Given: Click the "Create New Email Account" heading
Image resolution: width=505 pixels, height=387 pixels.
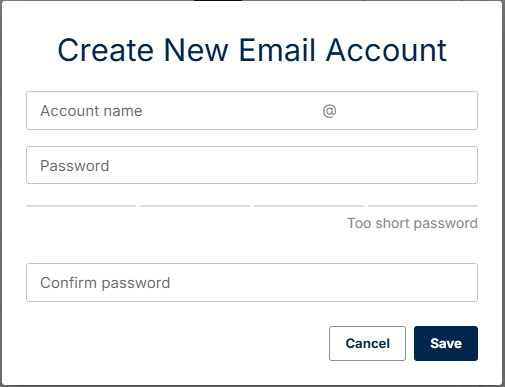Looking at the screenshot, I should [x=252, y=50].
